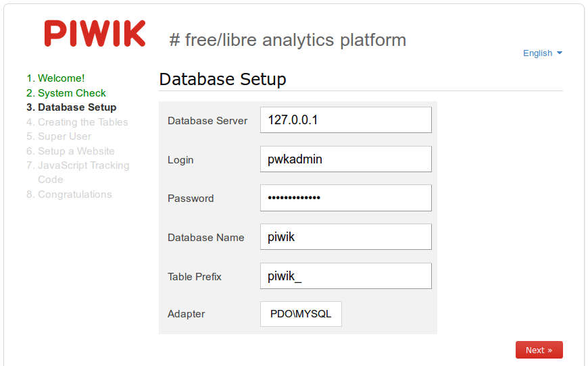Click the language dropdown arrow
Viewport: 588px width, 366px height.
(x=560, y=53)
